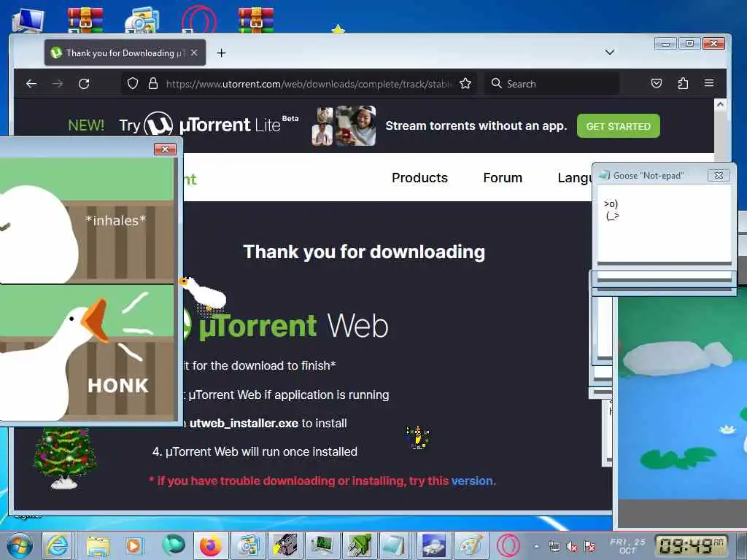Click the teal round app taskbar icon
Screen dimensions: 747x560
pos(174,545)
